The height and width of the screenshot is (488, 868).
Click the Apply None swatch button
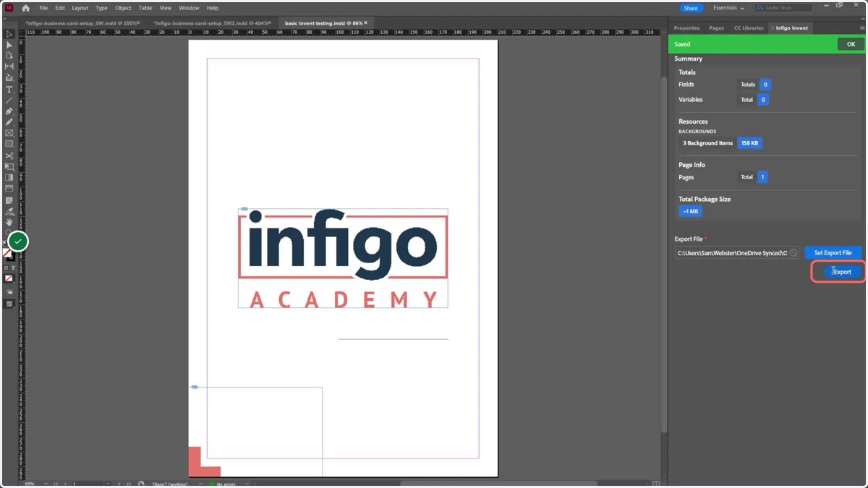coord(9,278)
